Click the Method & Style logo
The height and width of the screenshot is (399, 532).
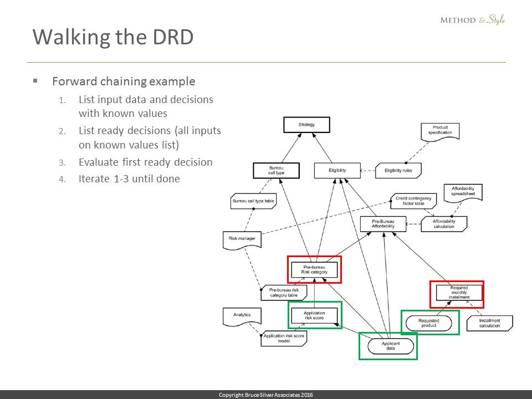pyautogui.click(x=472, y=20)
